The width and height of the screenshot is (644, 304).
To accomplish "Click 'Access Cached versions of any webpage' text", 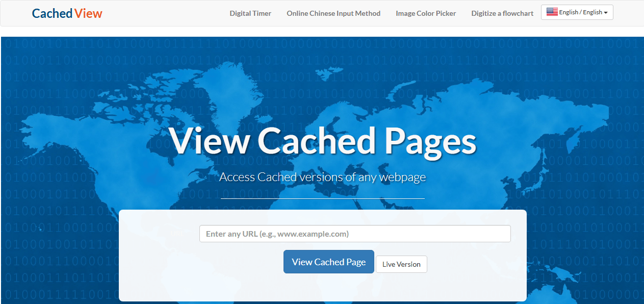I will click(x=322, y=177).
